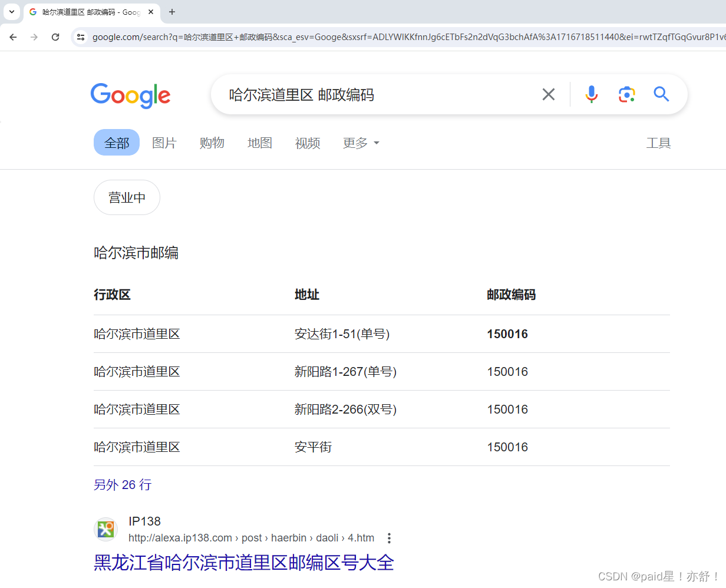Expand the 更多 dropdown

click(x=361, y=143)
